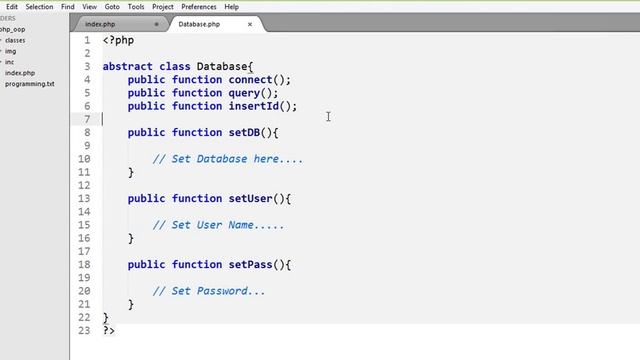Open the Tools menu

[x=136, y=7]
